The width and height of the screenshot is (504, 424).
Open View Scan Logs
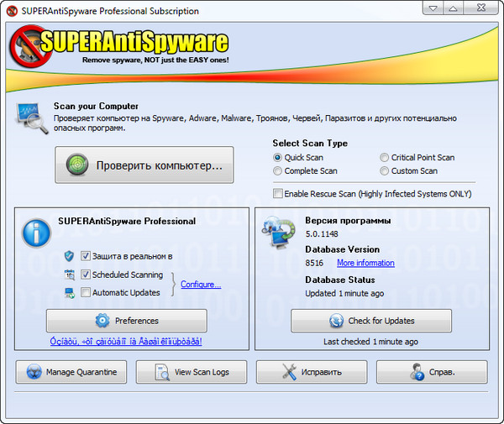(x=192, y=372)
